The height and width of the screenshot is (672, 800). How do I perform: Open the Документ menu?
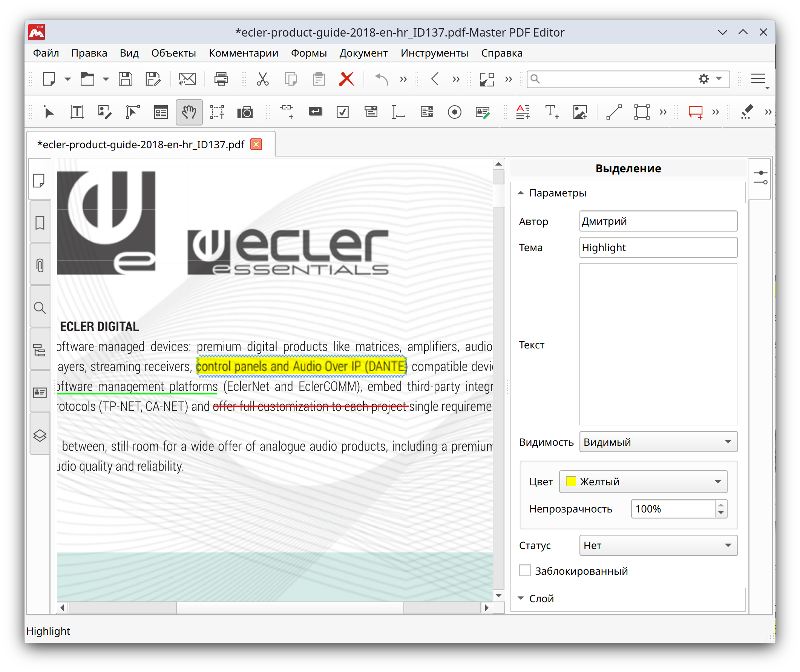[363, 53]
